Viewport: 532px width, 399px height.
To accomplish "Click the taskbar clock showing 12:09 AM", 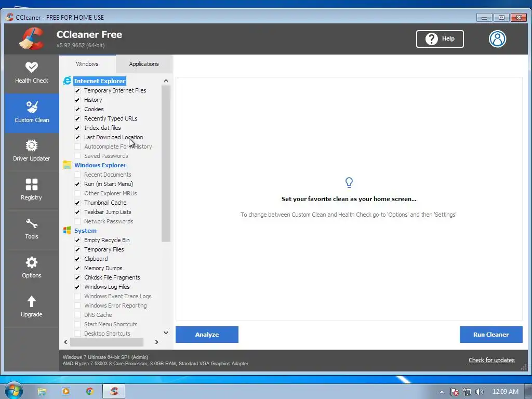I will point(505,392).
